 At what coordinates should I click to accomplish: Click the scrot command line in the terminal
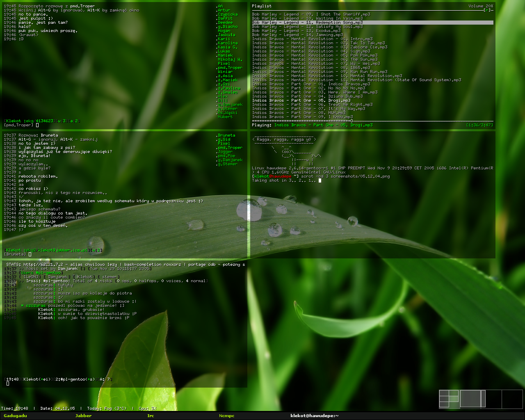click(x=321, y=176)
